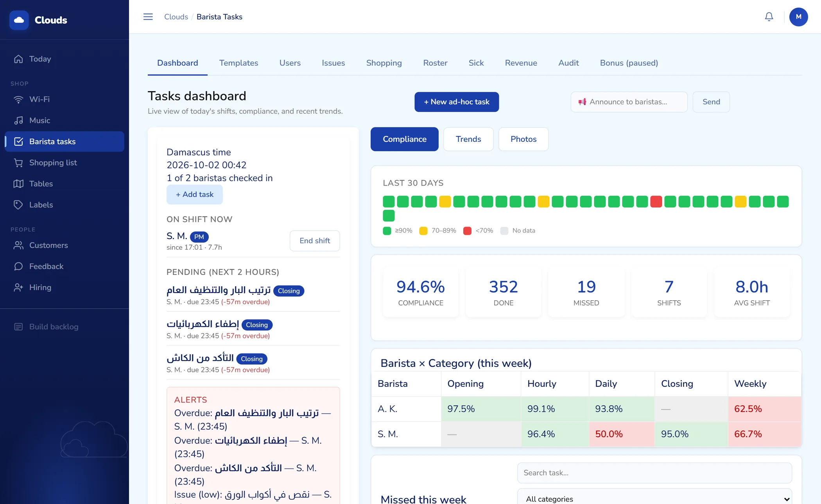The height and width of the screenshot is (504, 821).
Task: Click A. K. Weekly 62.5% cell
Action: [764, 409]
